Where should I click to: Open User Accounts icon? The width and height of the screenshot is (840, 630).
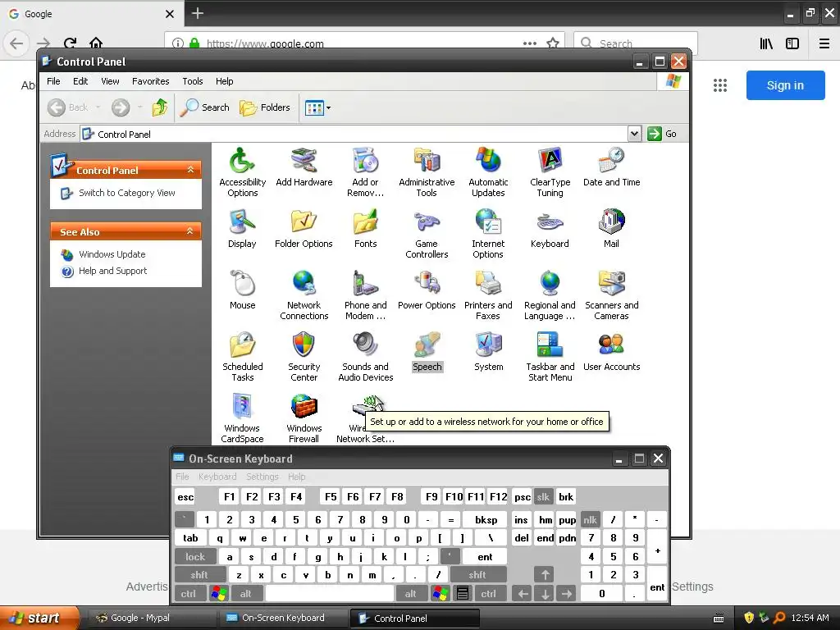click(x=611, y=351)
